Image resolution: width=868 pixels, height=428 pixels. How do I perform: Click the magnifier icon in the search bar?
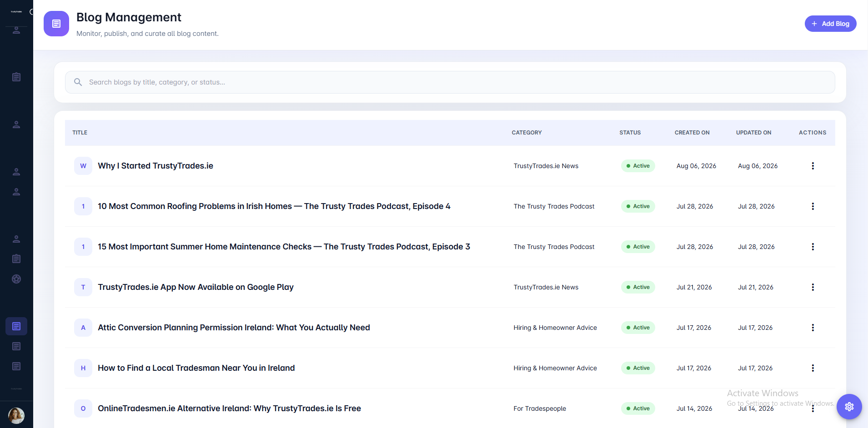[x=78, y=82]
